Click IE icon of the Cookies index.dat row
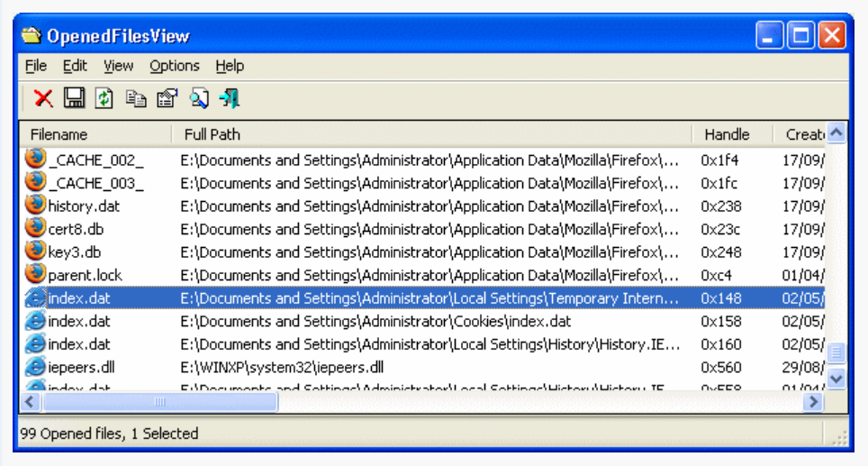 [x=35, y=321]
